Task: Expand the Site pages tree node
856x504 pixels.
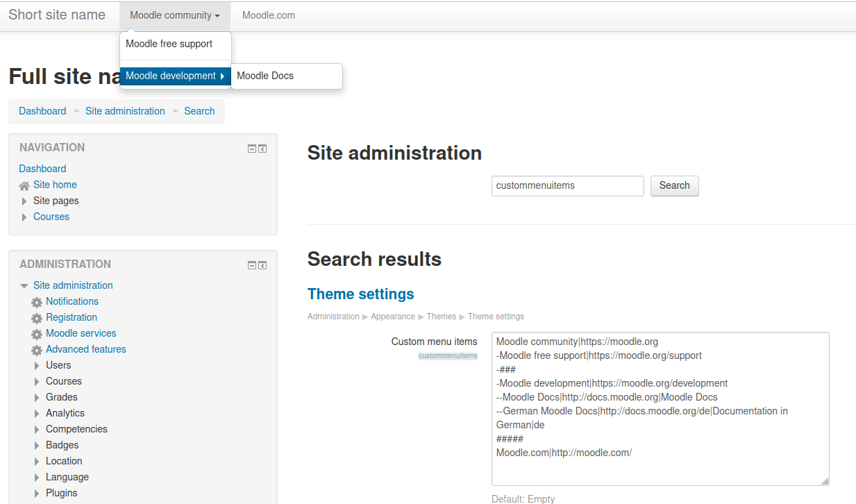Action: 24,201
